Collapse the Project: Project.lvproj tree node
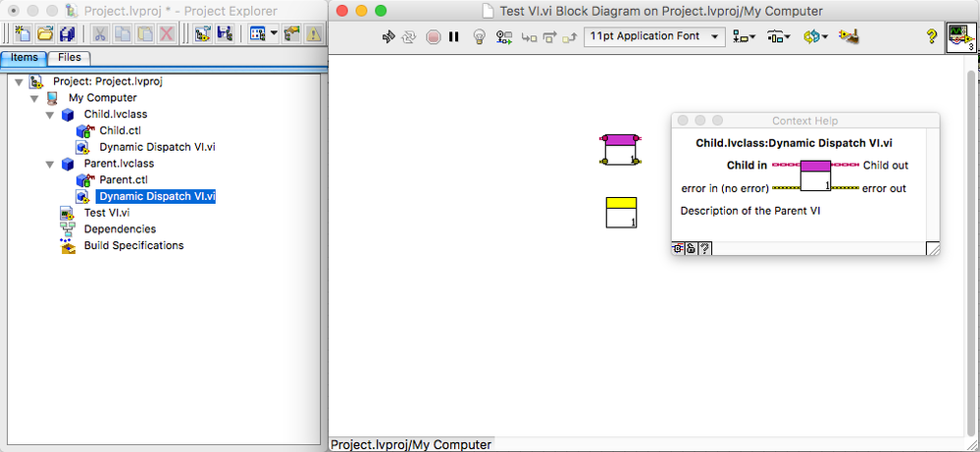Screen dimensions: 980x452 point(20,81)
